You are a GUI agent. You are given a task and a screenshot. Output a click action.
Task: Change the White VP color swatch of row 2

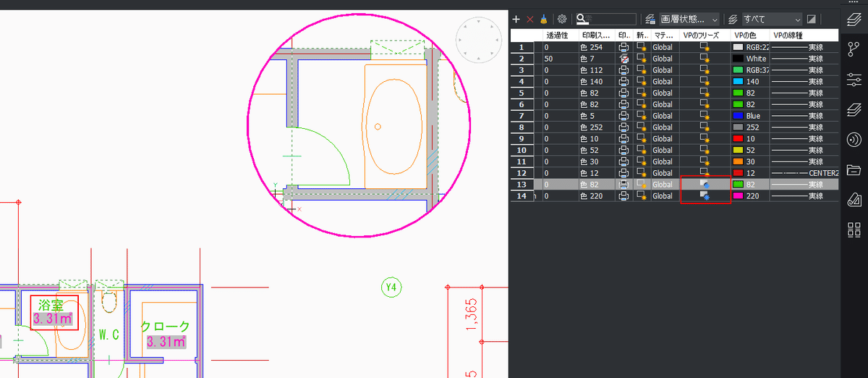tap(739, 59)
